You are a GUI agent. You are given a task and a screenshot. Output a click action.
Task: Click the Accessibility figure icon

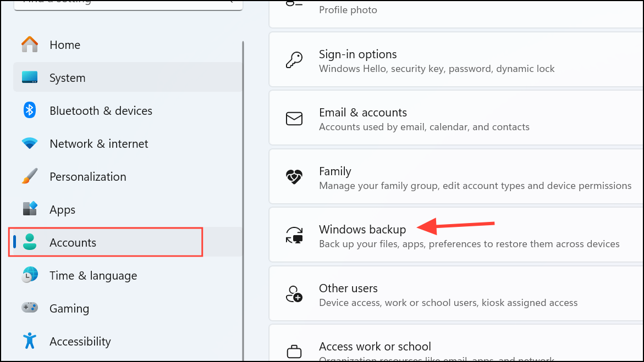30,341
